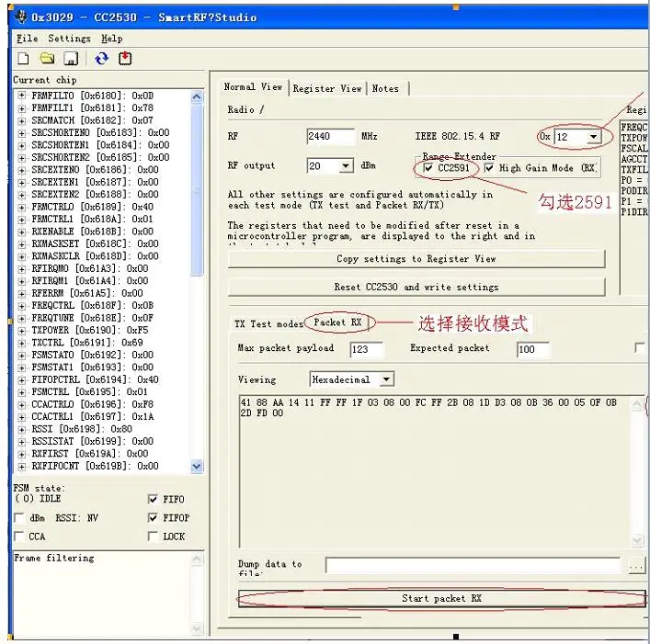The image size is (650, 644).
Task: Click the Open folder toolbar icon
Action: 47,59
